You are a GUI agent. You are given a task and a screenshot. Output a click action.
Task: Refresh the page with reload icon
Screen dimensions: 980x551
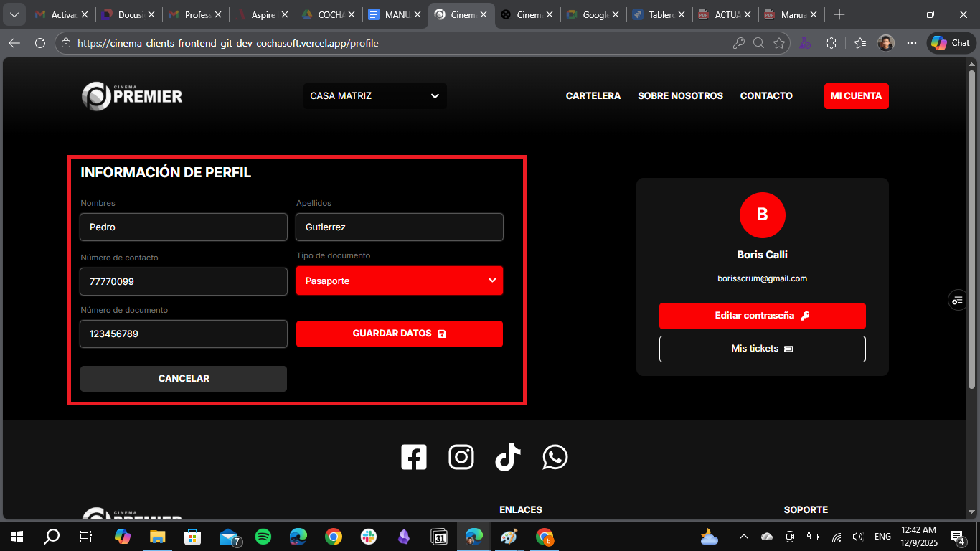[x=40, y=43]
